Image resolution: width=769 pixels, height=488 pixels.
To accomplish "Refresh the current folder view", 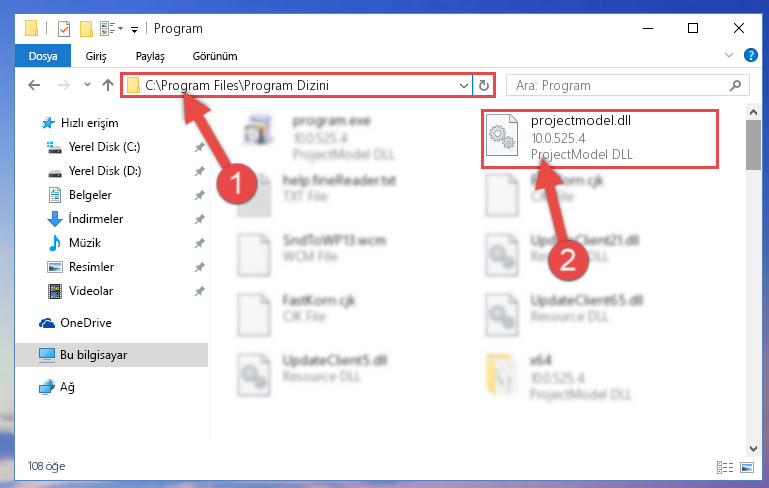I will point(484,85).
